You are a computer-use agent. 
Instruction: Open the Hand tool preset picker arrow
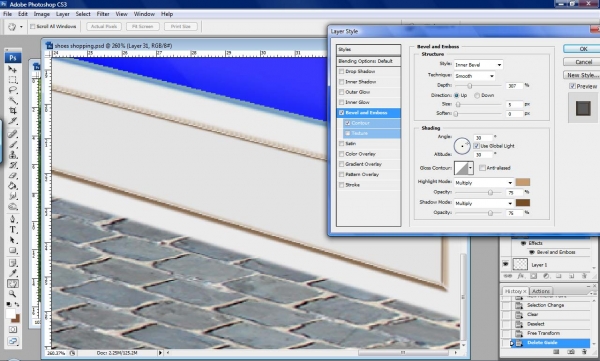coord(21,27)
